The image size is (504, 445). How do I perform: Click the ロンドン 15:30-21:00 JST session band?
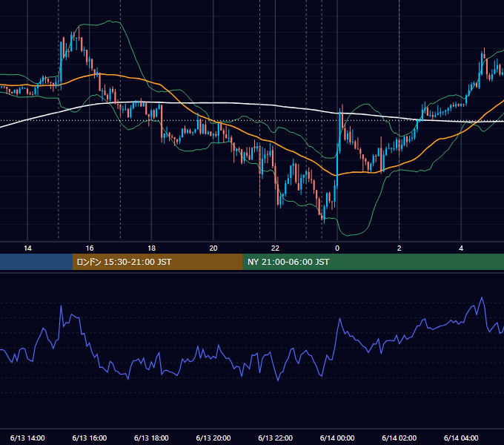click(157, 262)
